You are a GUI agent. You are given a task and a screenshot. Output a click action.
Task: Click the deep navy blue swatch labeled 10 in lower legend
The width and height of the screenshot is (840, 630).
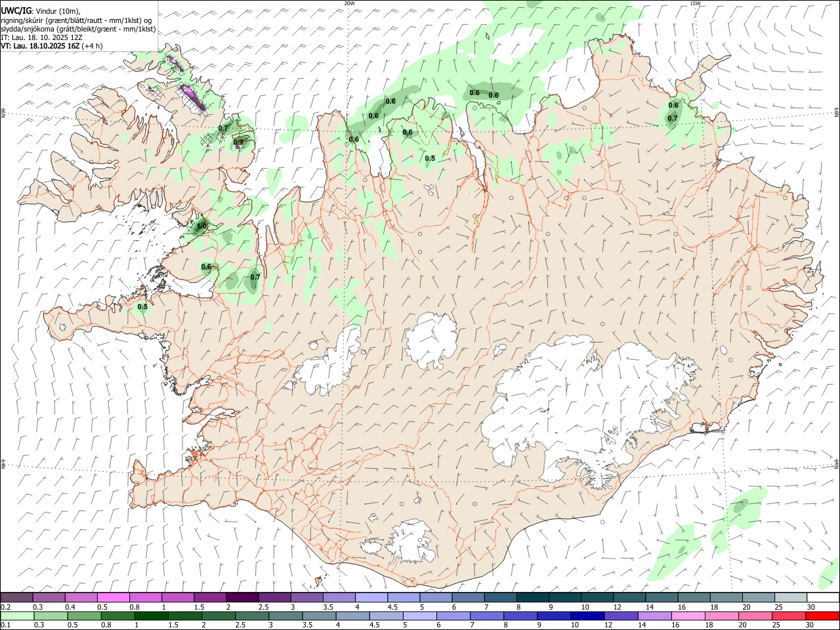(x=587, y=616)
